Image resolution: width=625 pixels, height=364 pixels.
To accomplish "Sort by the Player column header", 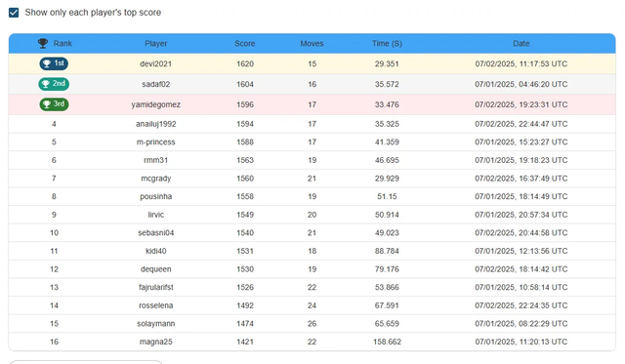I will (x=156, y=43).
